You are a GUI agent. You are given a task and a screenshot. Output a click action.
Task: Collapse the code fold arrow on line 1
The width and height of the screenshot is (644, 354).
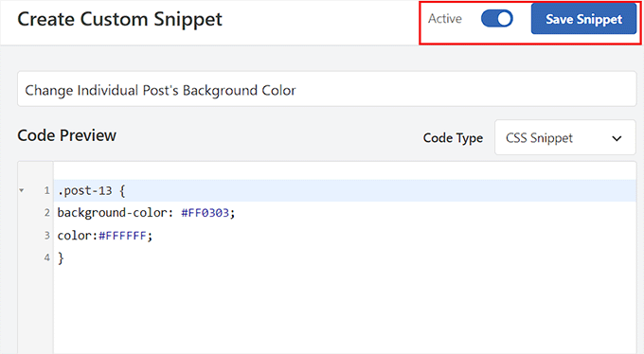point(22,190)
